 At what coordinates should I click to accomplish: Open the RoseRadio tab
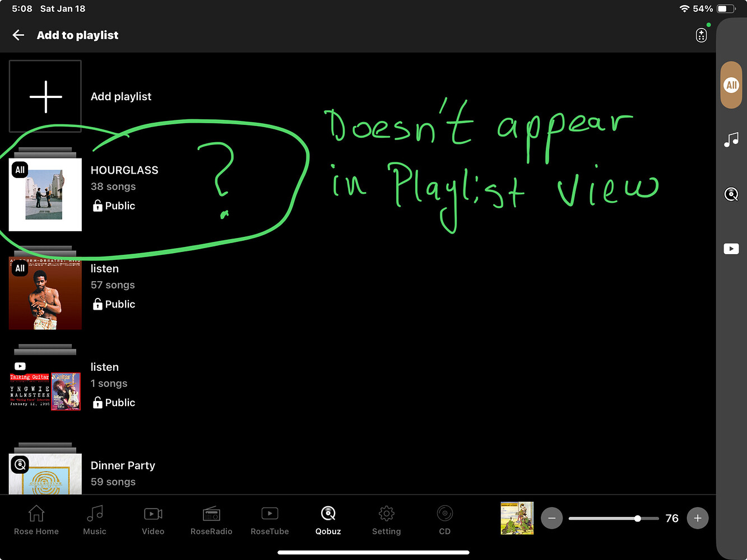click(211, 520)
